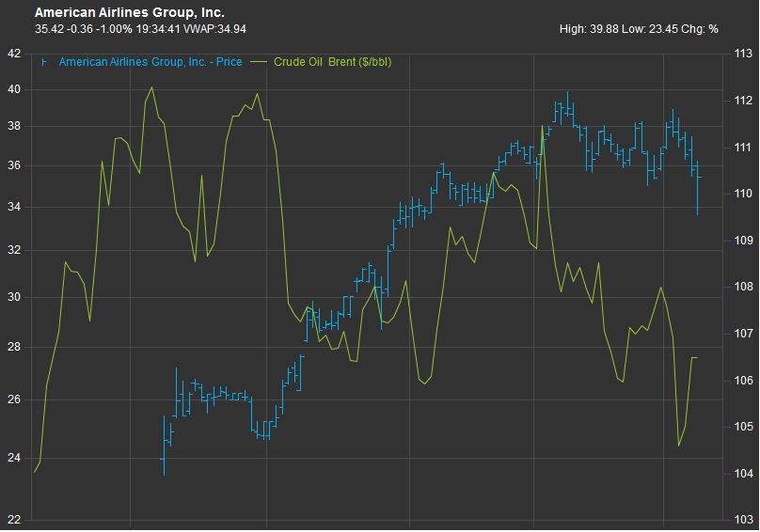
Task: Click the right axis label 113
Action: (743, 54)
